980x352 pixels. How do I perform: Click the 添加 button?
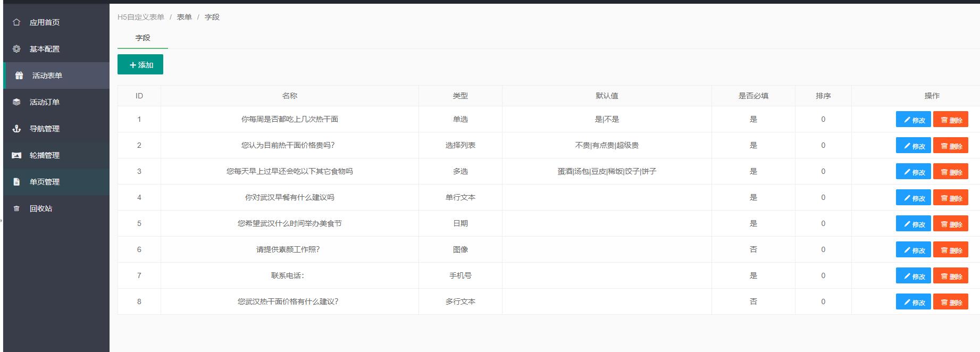coord(140,65)
